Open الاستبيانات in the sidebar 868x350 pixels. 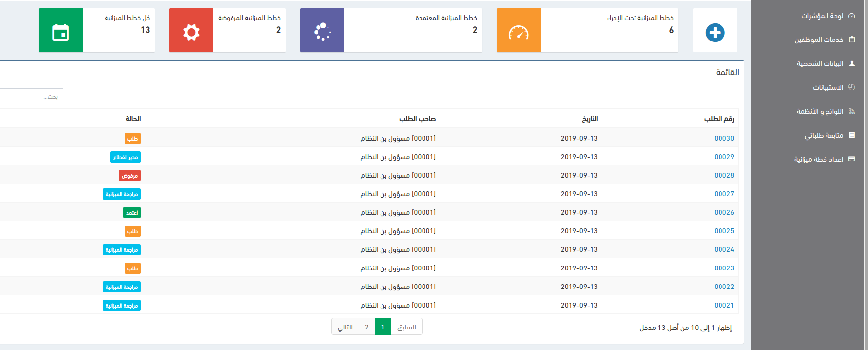(x=827, y=87)
